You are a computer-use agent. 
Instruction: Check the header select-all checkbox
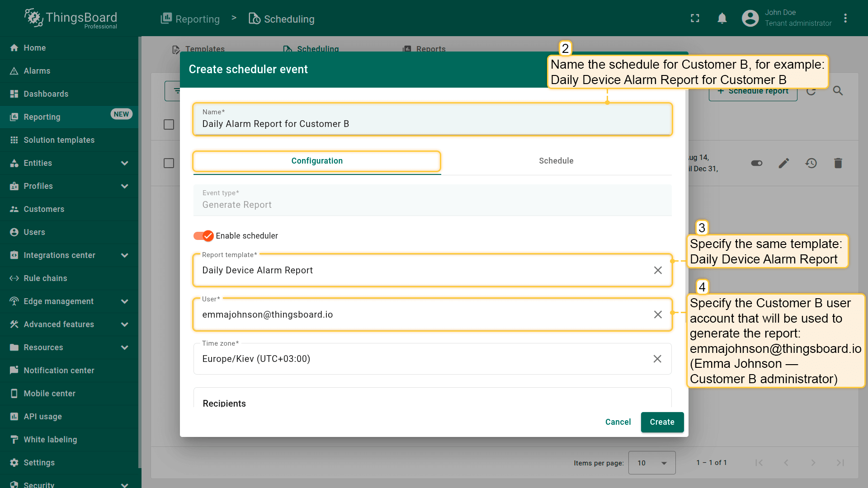tap(169, 124)
